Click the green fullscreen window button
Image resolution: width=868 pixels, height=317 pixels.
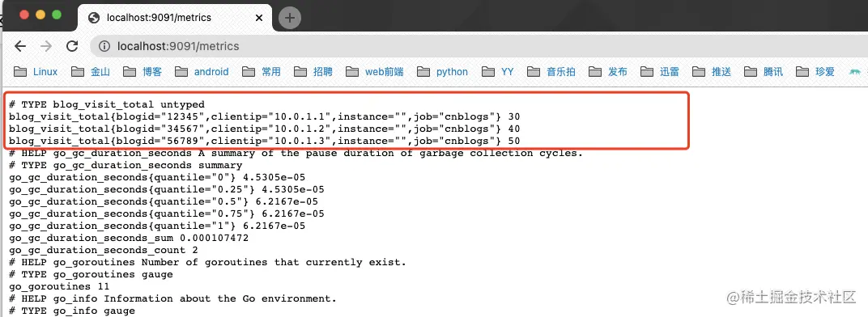pos(57,15)
